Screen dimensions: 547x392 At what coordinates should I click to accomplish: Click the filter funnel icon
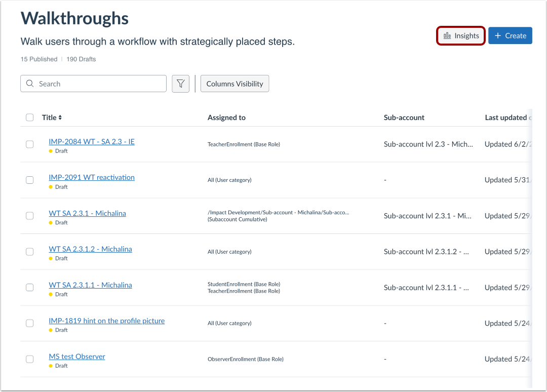click(x=180, y=83)
